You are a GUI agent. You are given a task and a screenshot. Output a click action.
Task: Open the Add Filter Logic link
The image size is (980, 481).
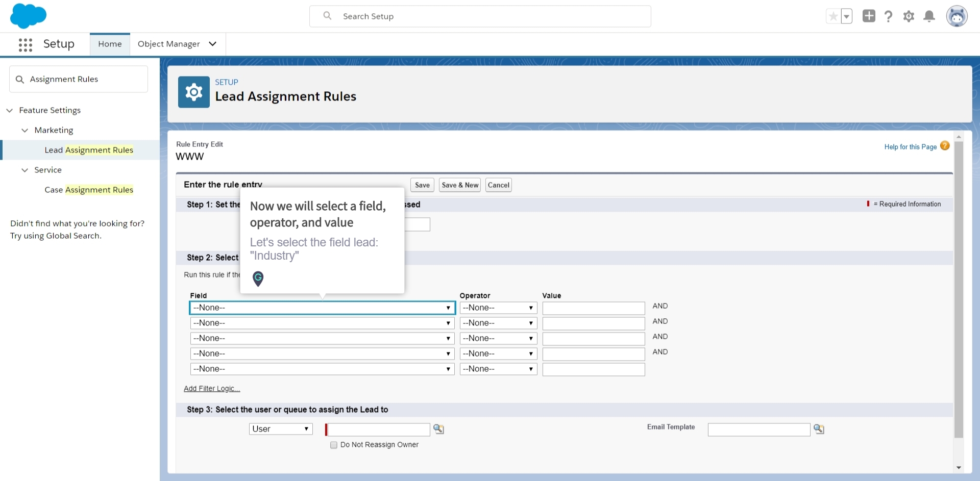[212, 389]
